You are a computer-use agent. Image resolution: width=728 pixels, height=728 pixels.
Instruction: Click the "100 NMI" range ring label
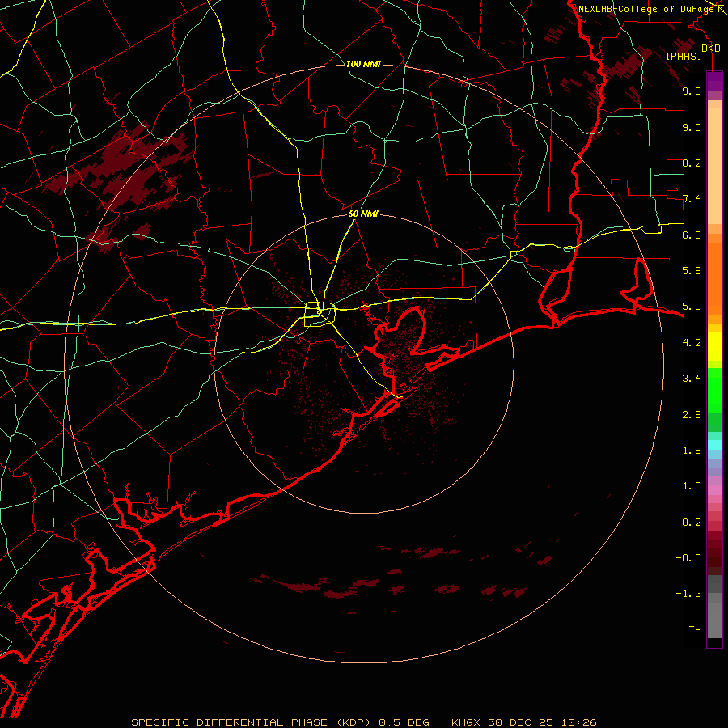point(363,64)
